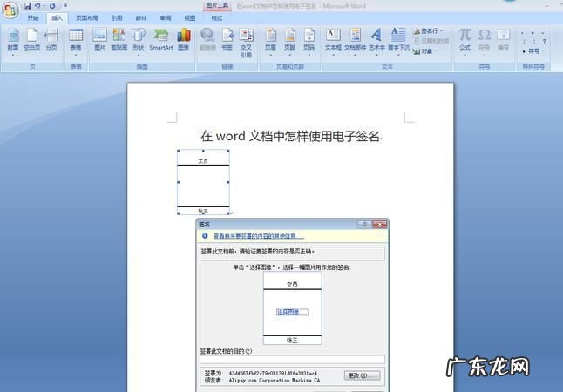
Task: Insert a table with 表格 icon
Action: [76, 39]
